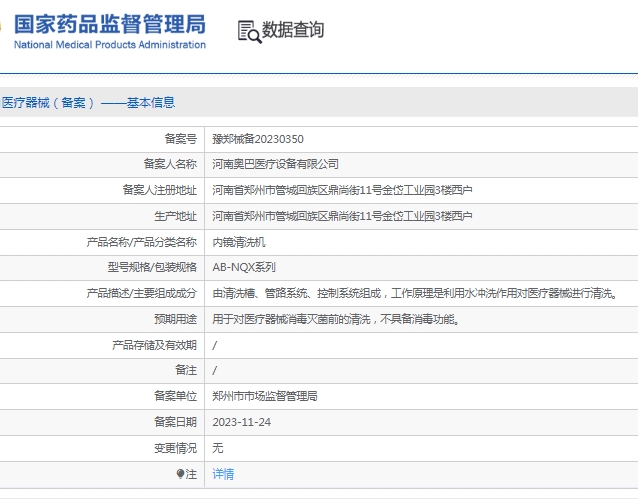The height and width of the screenshot is (501, 638).
Task: Click the 医疗器械（备案）——基本信息 section header
Action: [88, 103]
